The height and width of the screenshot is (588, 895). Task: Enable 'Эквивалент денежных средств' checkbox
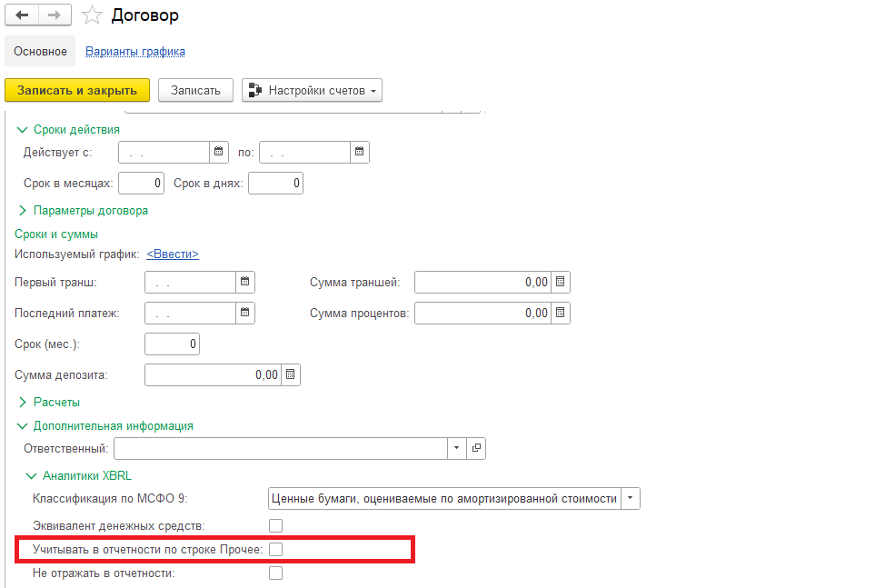275,525
